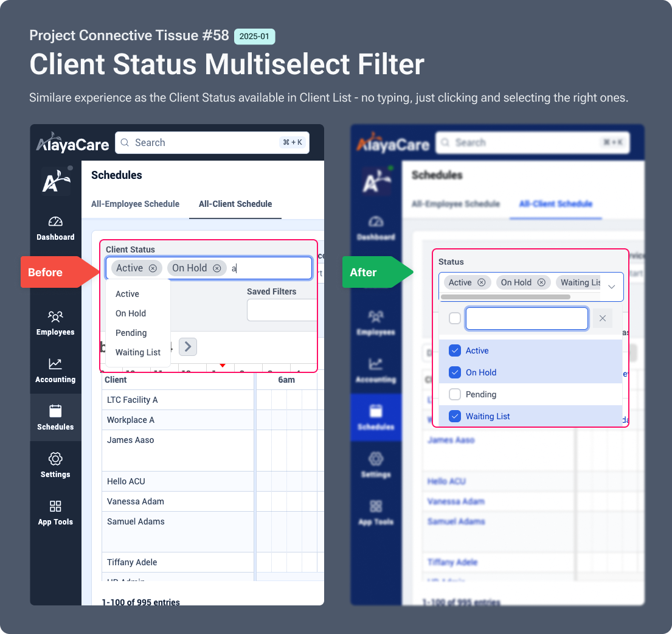Switch to All-Employee Schedule tab in Before panel
This screenshot has width=672, height=634.
(135, 204)
